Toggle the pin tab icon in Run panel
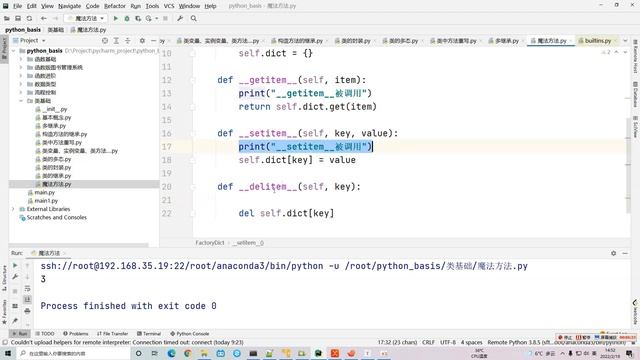This screenshot has height=360, width=640. pyautogui.click(x=15, y=321)
